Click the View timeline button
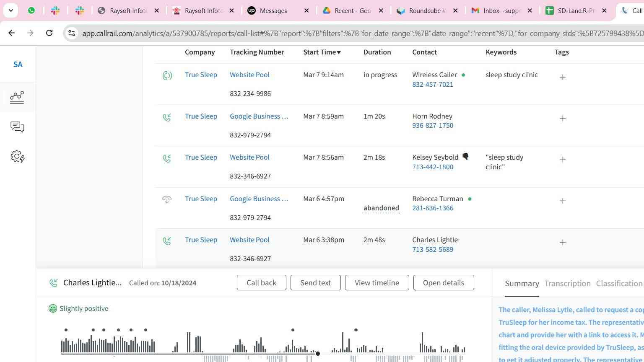This screenshot has width=644, height=362. point(377,283)
